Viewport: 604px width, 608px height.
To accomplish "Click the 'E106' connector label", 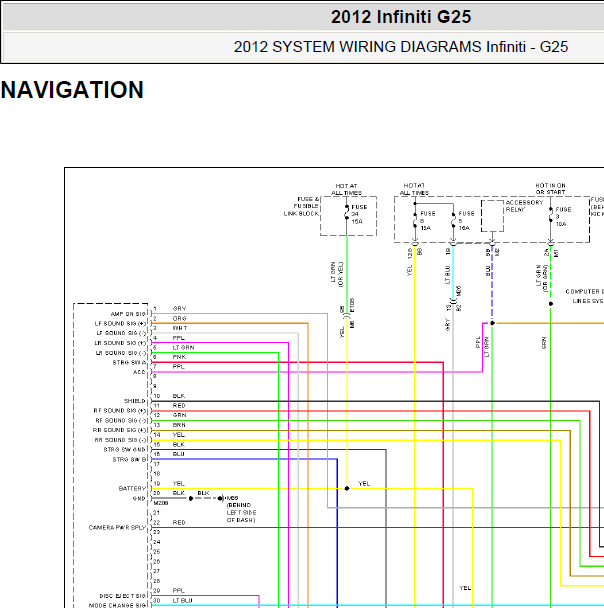I will tap(352, 306).
